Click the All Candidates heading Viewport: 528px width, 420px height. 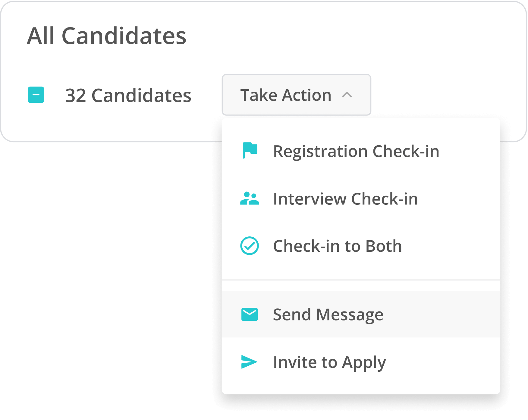point(107,36)
